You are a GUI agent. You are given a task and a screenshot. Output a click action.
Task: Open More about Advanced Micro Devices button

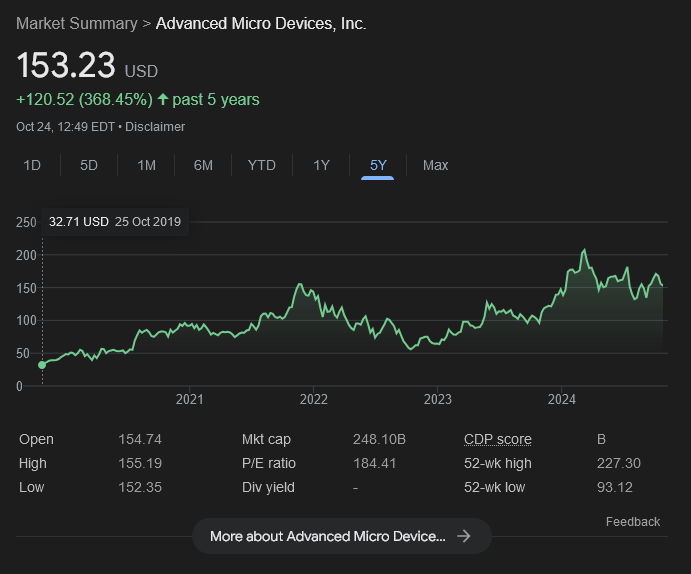342,536
